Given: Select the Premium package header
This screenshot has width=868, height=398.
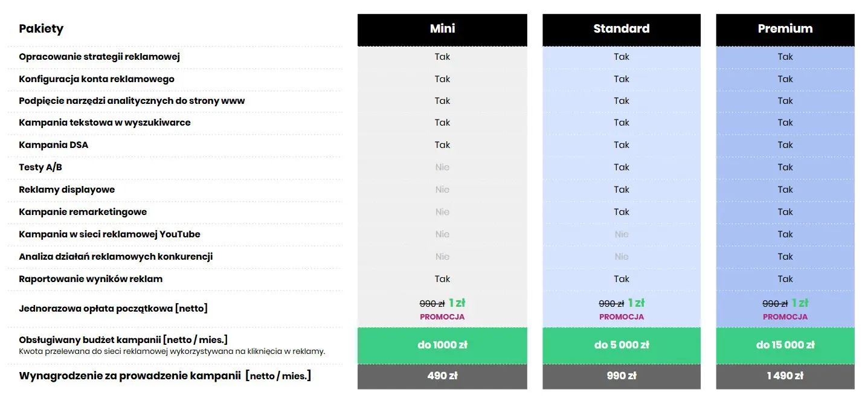Looking at the screenshot, I should click(x=785, y=29).
